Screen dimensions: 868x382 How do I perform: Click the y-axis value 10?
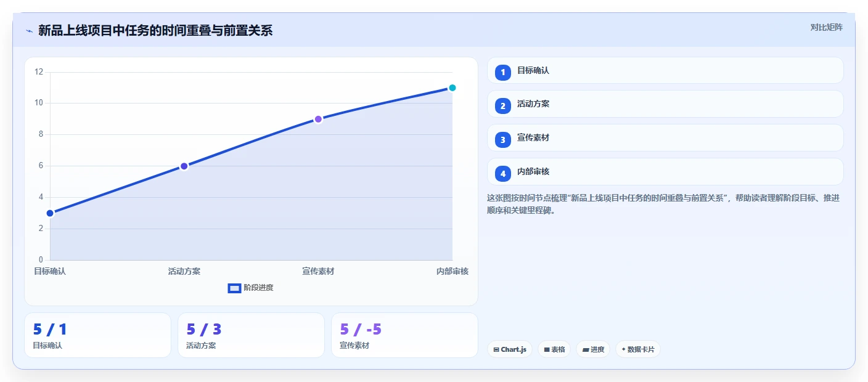(x=39, y=103)
